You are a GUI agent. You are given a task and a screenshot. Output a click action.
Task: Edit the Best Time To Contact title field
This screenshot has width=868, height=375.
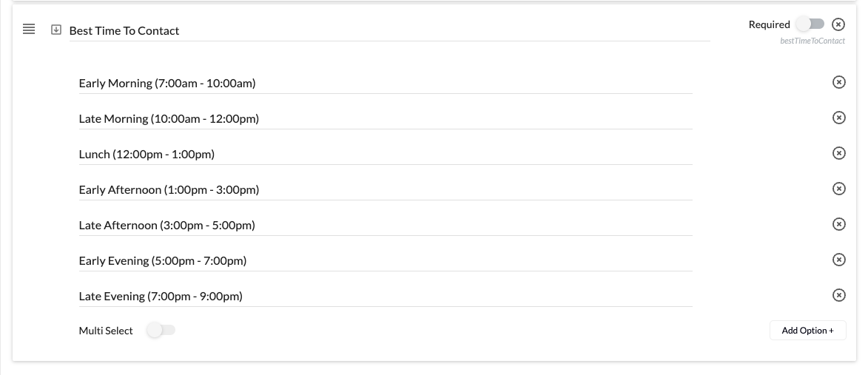coord(389,30)
